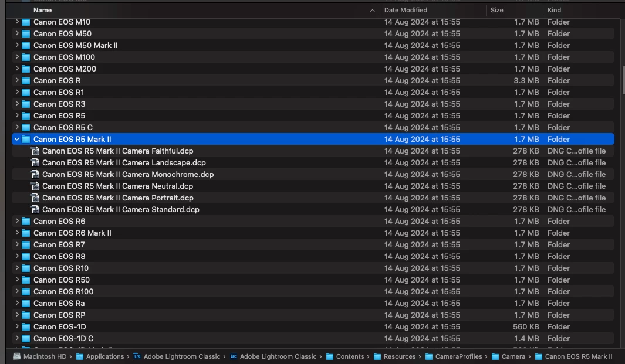Toggle sort direction arrow in Name column
The height and width of the screenshot is (364, 625).
(x=372, y=11)
